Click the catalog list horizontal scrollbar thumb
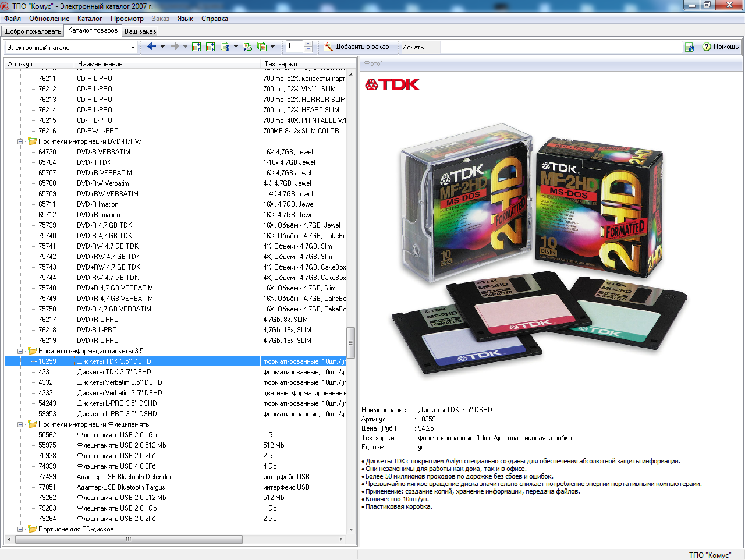The image size is (745, 560). click(x=129, y=539)
